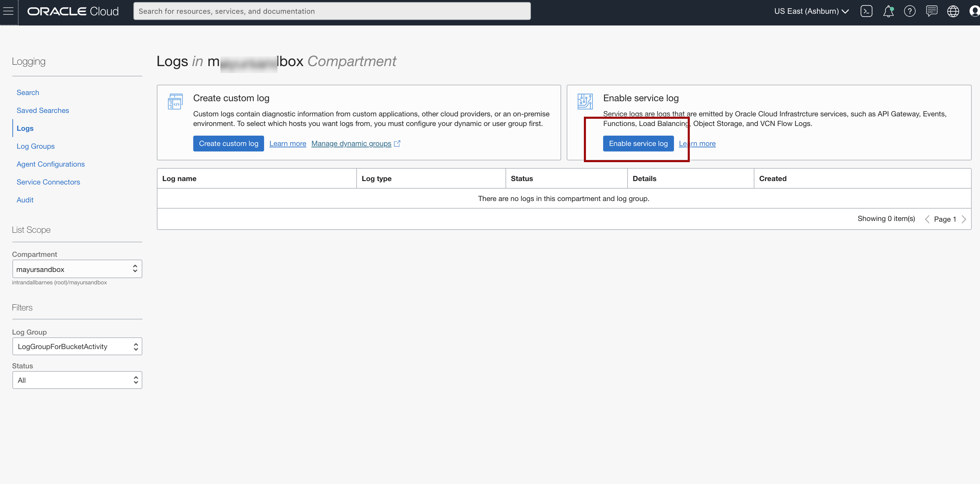Click the globe language icon
The image size is (980, 484).
point(953,11)
